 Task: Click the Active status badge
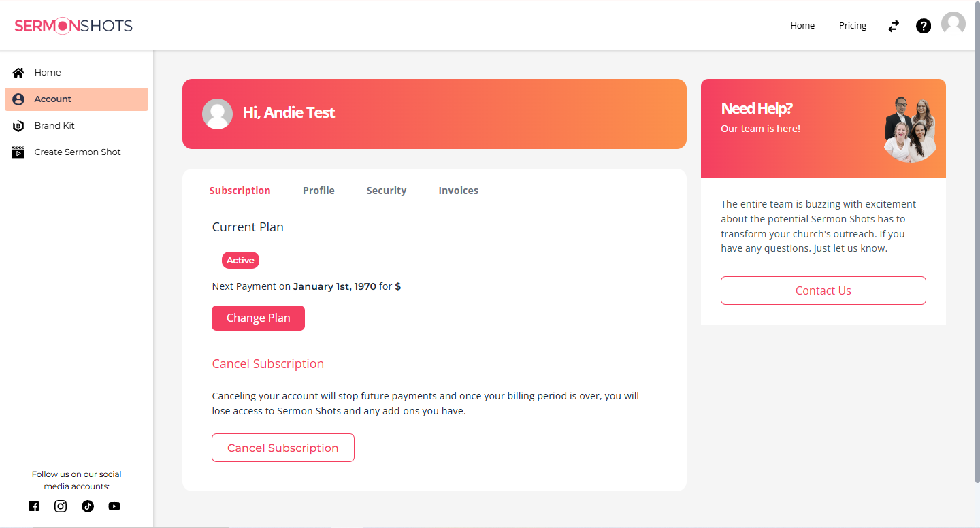click(x=240, y=260)
